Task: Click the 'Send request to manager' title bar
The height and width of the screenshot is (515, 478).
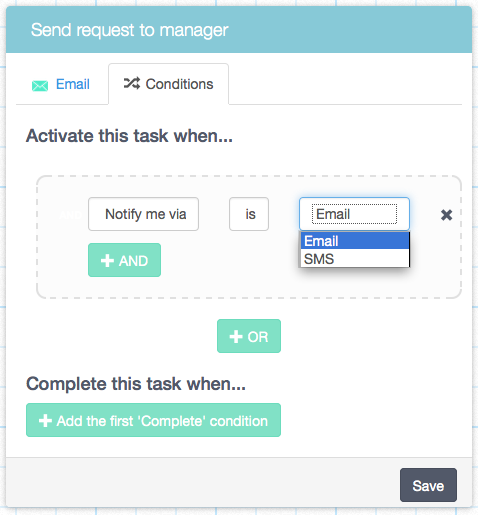Action: pyautogui.click(x=239, y=29)
